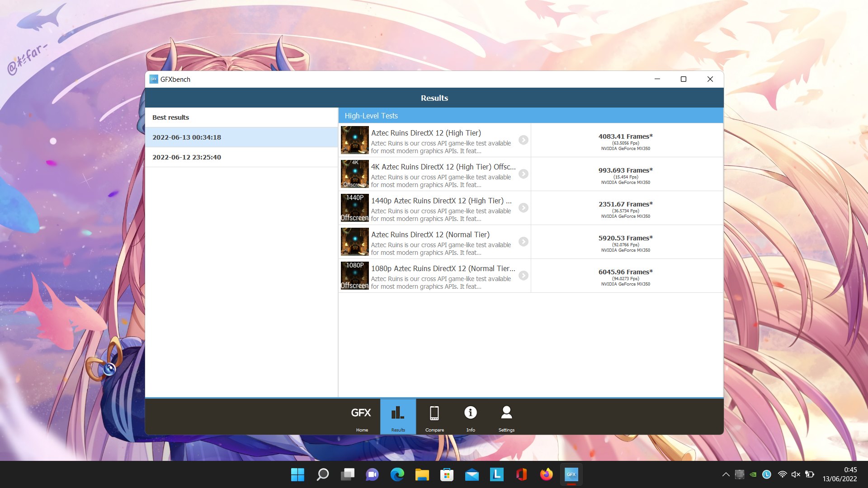Image resolution: width=868 pixels, height=488 pixels.
Task: Click the 1440P Offscreen test thumbnail
Action: point(355,208)
